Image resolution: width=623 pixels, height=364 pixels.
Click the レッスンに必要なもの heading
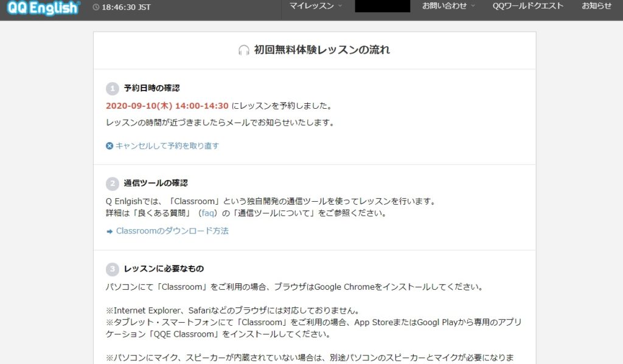tap(164, 269)
